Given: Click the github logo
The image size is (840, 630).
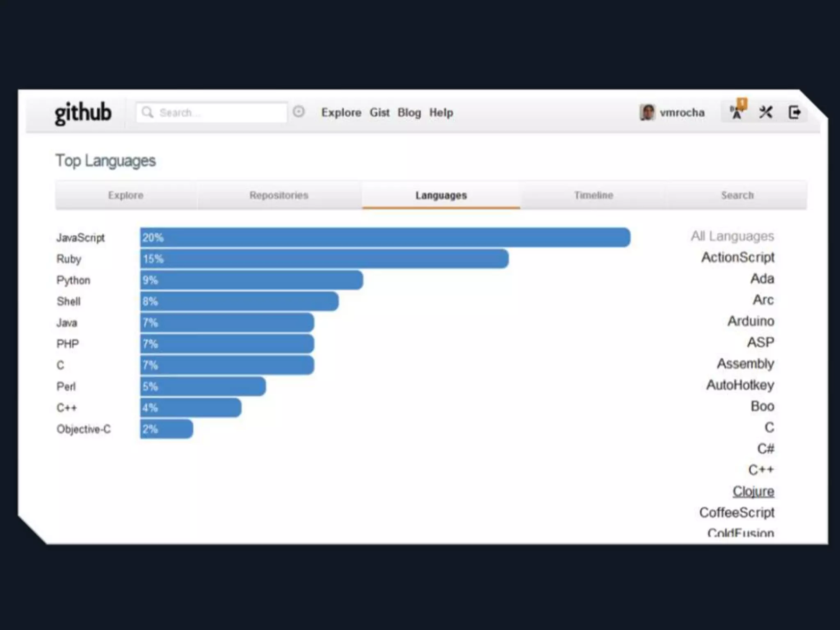Looking at the screenshot, I should pos(83,112).
